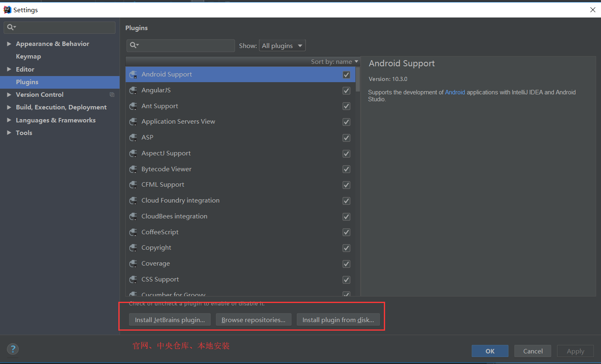
Task: Select the Bytecode Viewer plugin row
Action: (241, 169)
